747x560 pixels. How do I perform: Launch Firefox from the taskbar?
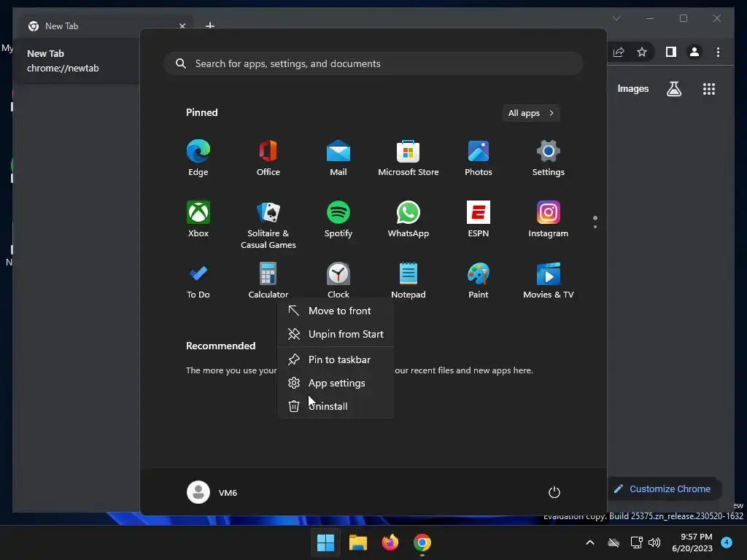point(390,542)
